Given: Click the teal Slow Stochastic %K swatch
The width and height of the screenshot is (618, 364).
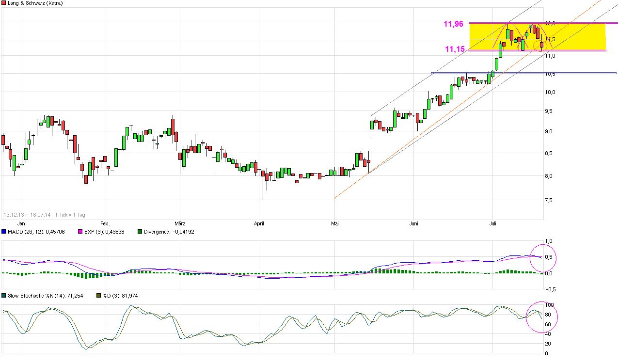Looking at the screenshot, I should coord(4,295).
